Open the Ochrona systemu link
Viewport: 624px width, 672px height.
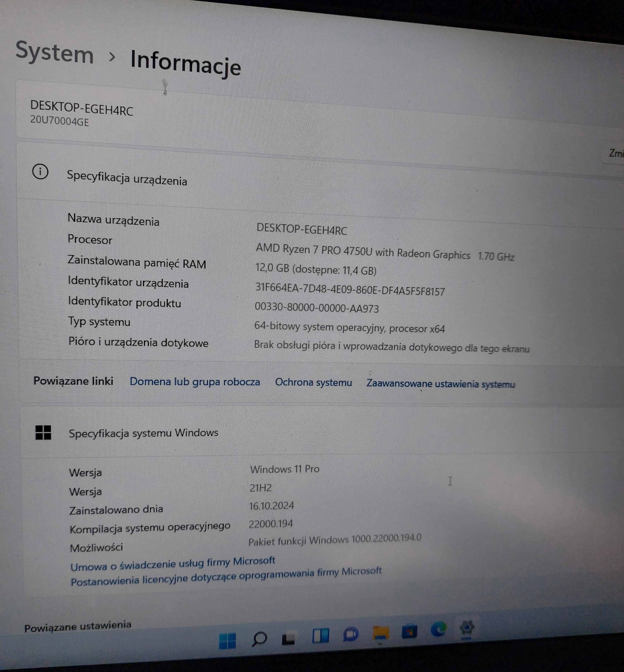tap(314, 383)
